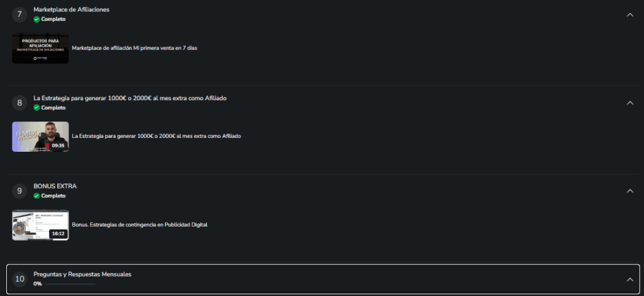
Task: Click green Completo checkmark under BONUS EXTRA
Action: (37, 196)
